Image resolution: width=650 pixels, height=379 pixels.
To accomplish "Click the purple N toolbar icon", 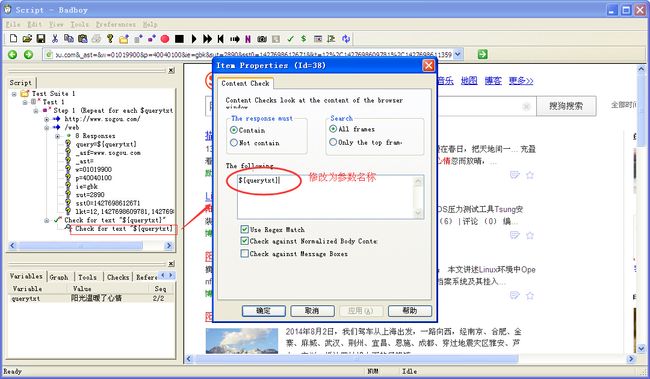I will [248, 39].
